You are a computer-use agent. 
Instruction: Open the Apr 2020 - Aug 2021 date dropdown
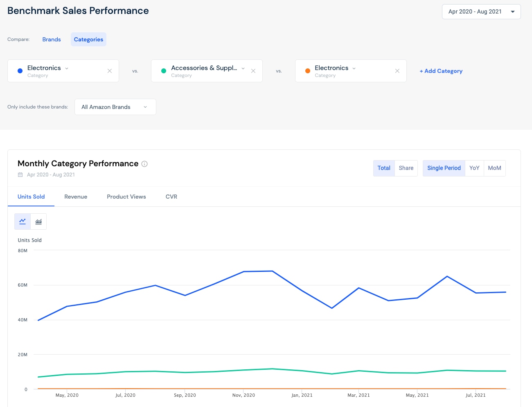pyautogui.click(x=481, y=11)
